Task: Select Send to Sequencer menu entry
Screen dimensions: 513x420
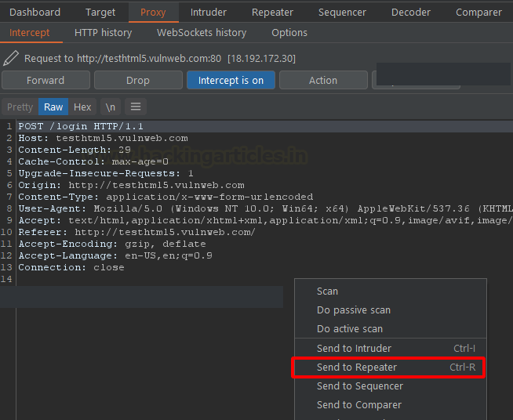Action: pos(391,386)
